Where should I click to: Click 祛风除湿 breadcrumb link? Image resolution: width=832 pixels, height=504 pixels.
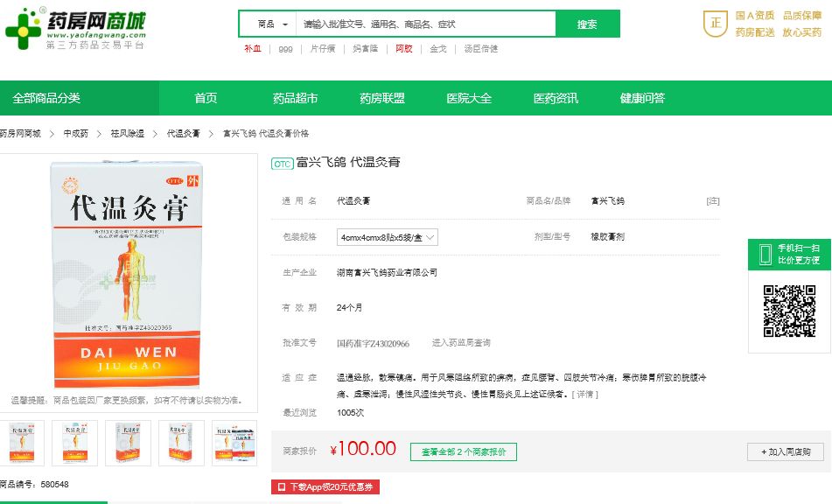[x=128, y=134]
